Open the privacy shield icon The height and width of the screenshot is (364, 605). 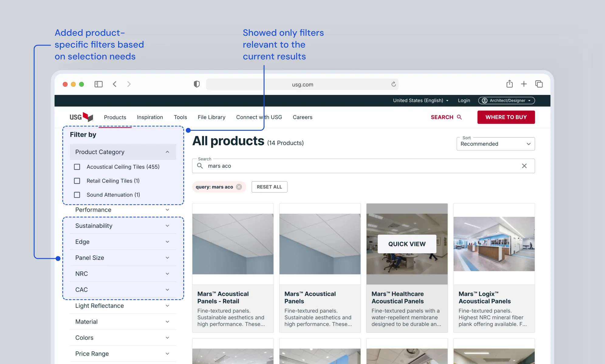[x=197, y=84]
